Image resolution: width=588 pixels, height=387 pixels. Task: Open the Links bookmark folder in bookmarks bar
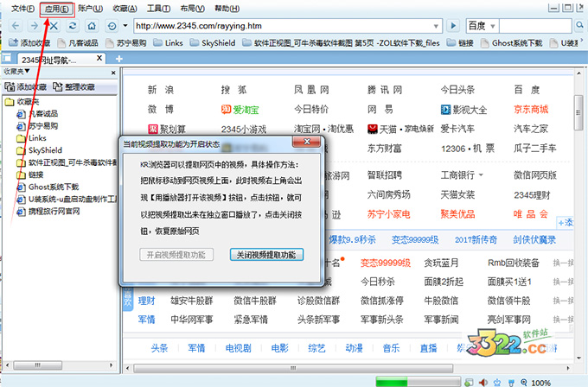click(x=169, y=43)
